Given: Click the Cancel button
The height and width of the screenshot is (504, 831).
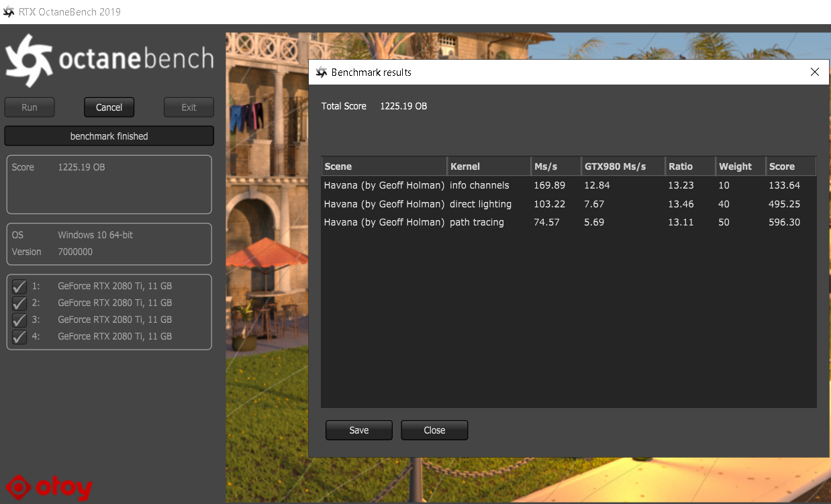Looking at the screenshot, I should click(109, 107).
